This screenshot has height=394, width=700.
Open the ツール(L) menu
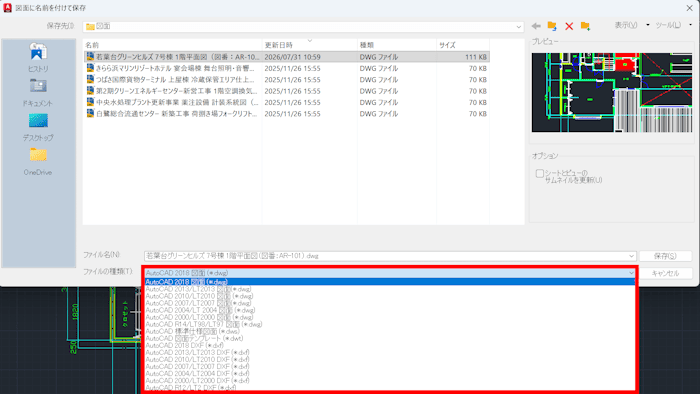[x=673, y=25]
